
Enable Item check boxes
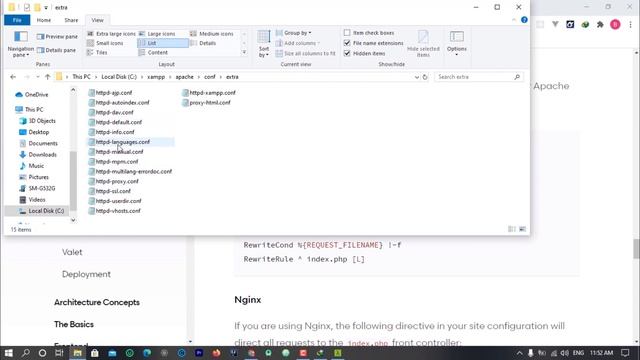(369, 33)
